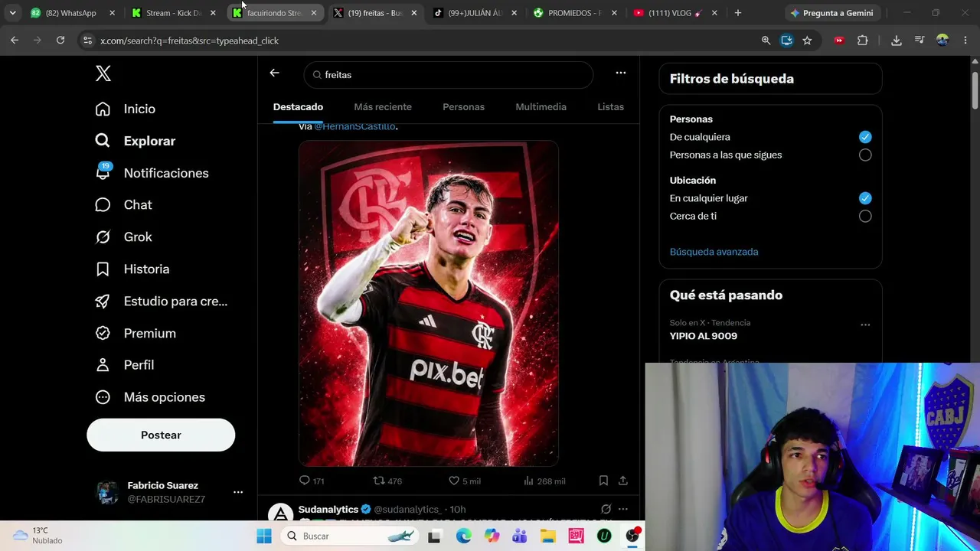
Task: Click the Pregunta a Gemini button
Action: pos(831,13)
